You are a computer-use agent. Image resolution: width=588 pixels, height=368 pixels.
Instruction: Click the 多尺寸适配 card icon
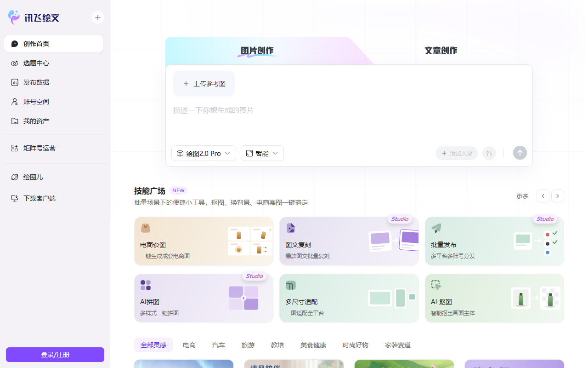291,285
